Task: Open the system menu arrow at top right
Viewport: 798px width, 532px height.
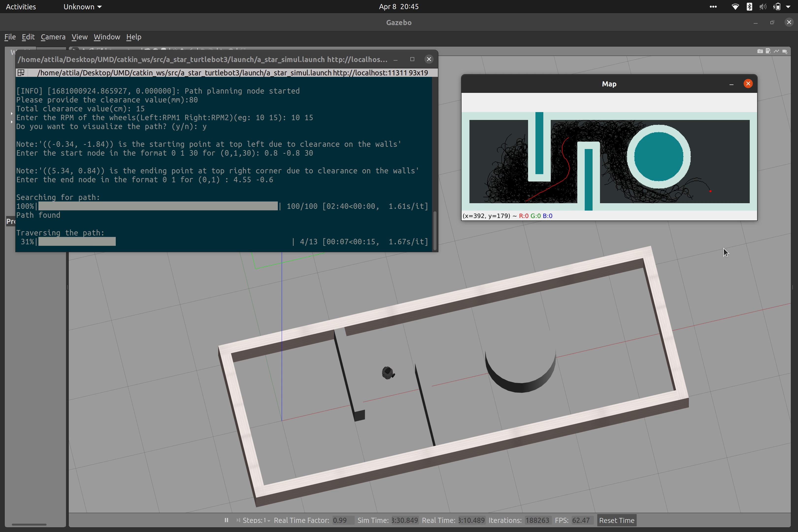Action: pyautogui.click(x=788, y=7)
